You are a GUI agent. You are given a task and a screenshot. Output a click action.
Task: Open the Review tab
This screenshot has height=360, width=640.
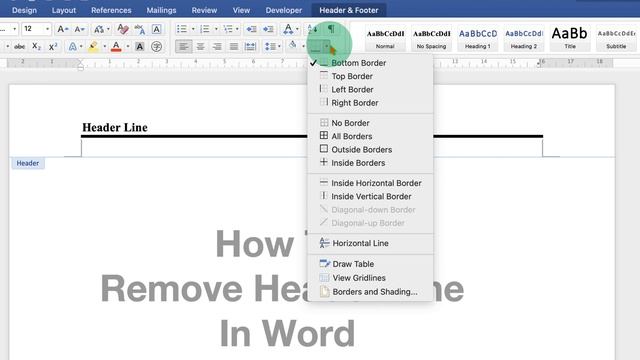point(204,10)
